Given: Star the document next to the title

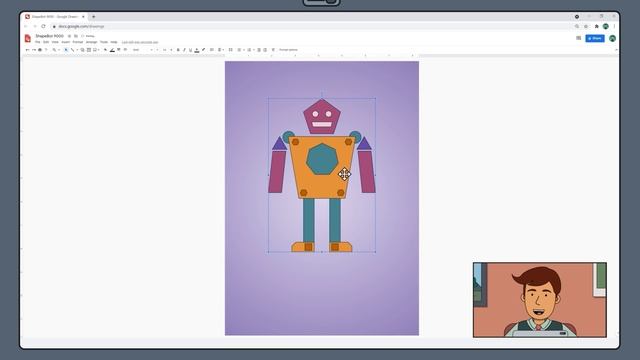Looking at the screenshot, I should click(69, 36).
